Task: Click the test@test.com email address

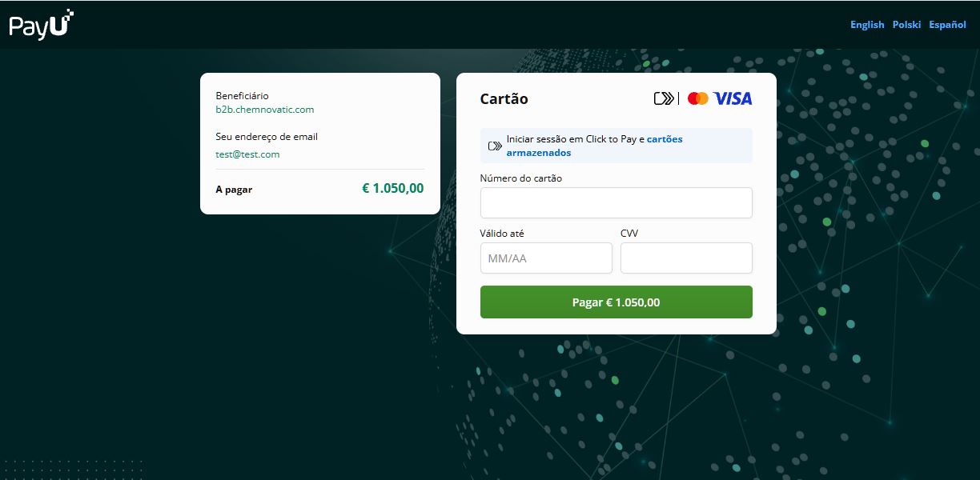Action: pos(247,154)
